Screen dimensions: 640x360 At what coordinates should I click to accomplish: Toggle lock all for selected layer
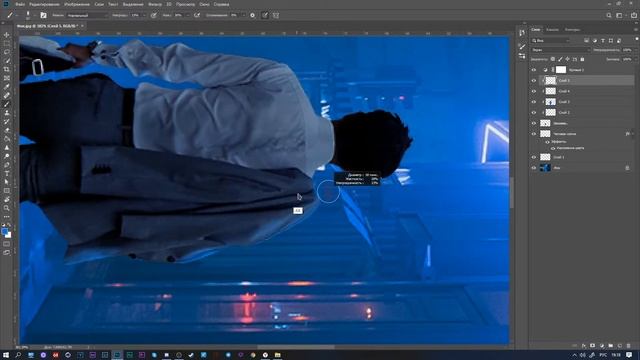coord(582,59)
